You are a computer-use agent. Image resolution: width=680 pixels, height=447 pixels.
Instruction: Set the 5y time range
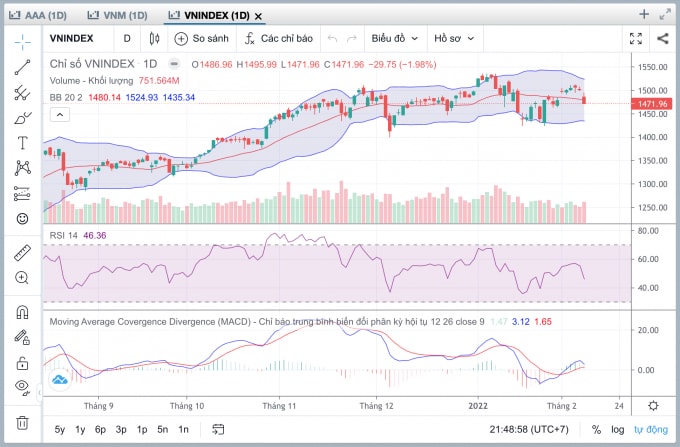click(60, 430)
